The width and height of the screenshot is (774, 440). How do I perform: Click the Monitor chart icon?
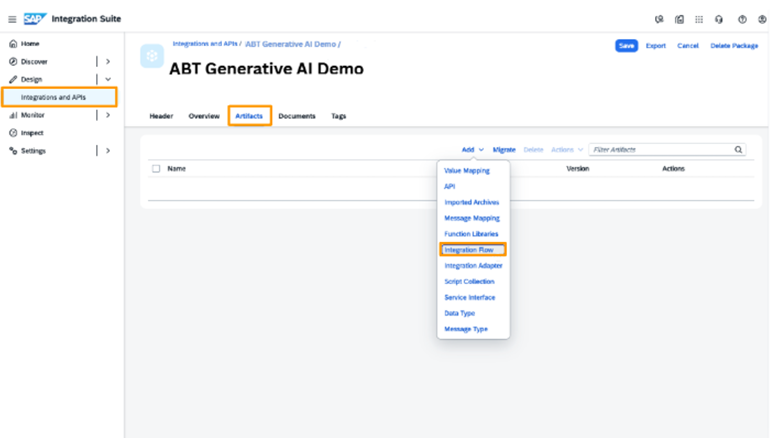coord(13,115)
